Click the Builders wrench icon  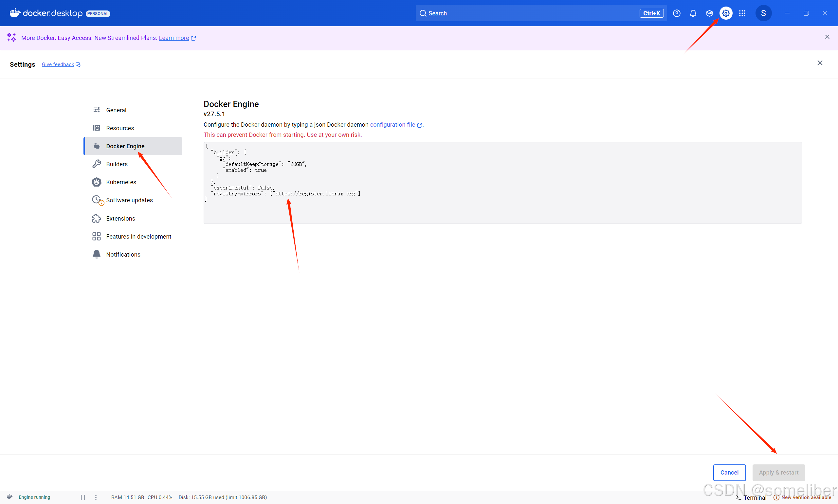pos(97,164)
